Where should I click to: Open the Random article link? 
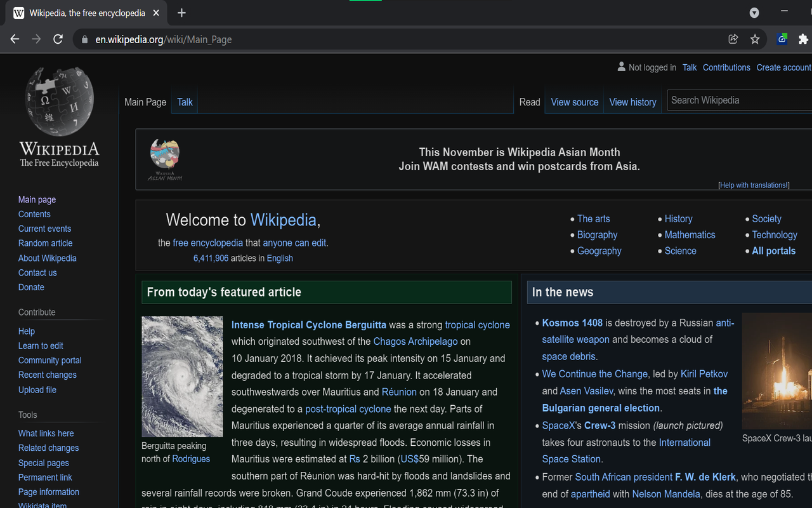pyautogui.click(x=45, y=243)
